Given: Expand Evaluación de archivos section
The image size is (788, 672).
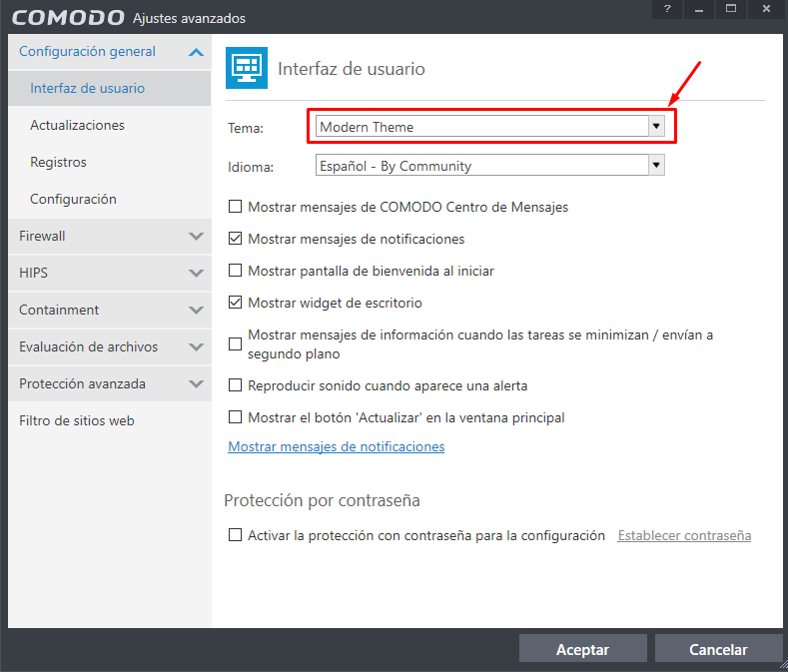Looking at the screenshot, I should click(110, 346).
